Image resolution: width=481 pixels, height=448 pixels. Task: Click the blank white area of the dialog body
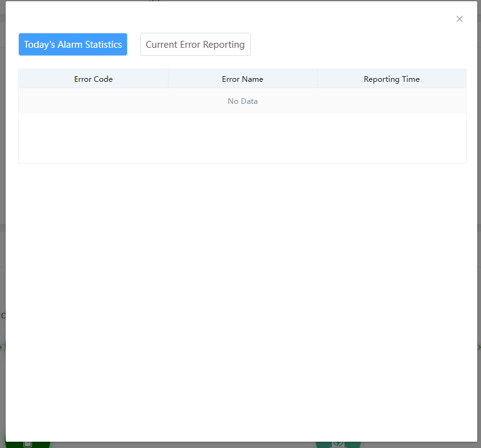(243, 283)
